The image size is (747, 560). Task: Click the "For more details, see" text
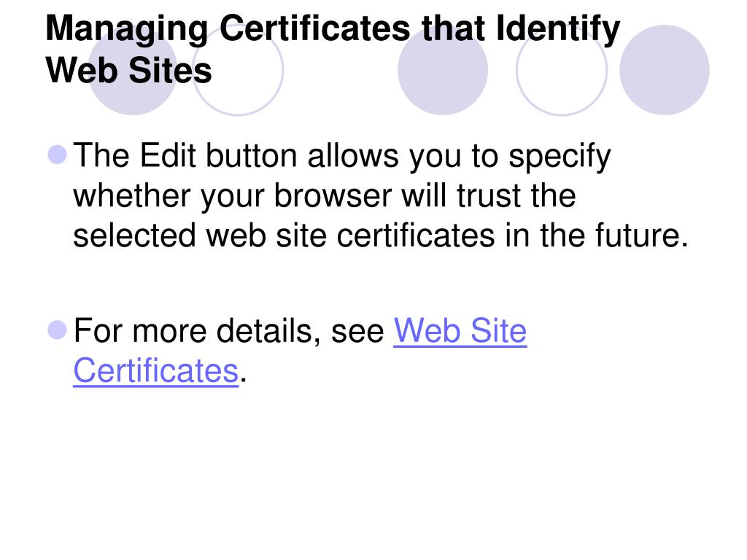tap(228, 331)
